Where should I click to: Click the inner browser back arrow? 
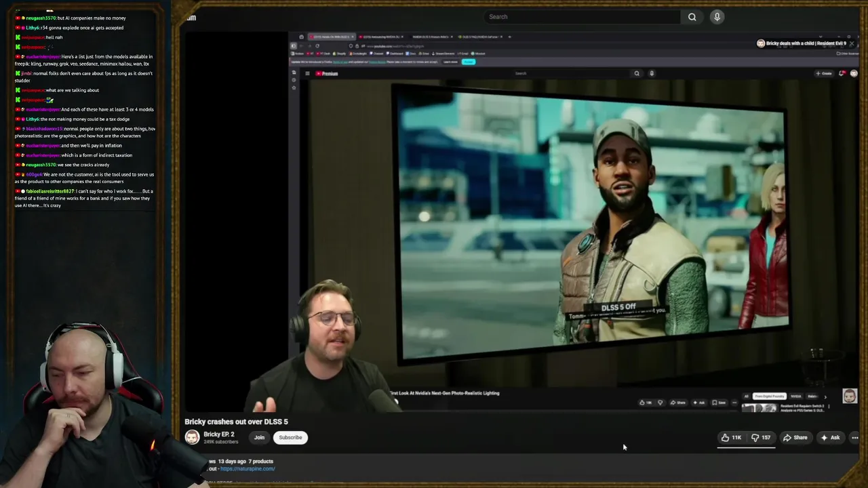click(302, 46)
